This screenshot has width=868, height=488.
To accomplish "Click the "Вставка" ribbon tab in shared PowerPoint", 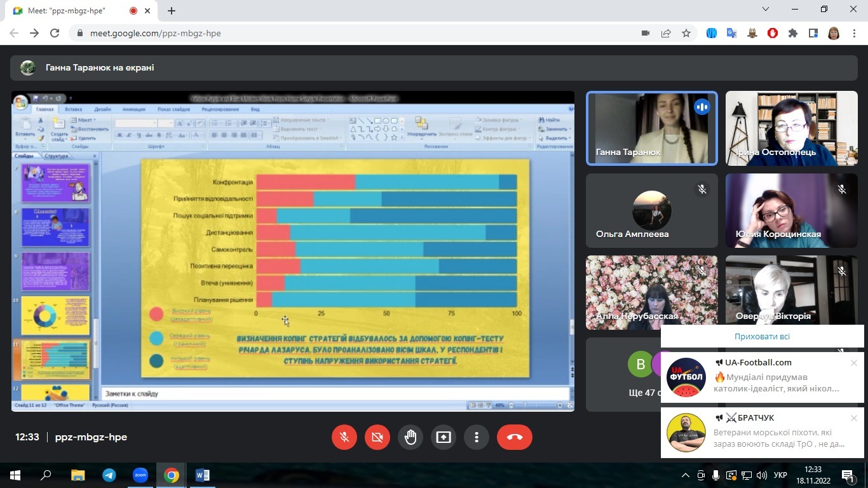I will (73, 109).
